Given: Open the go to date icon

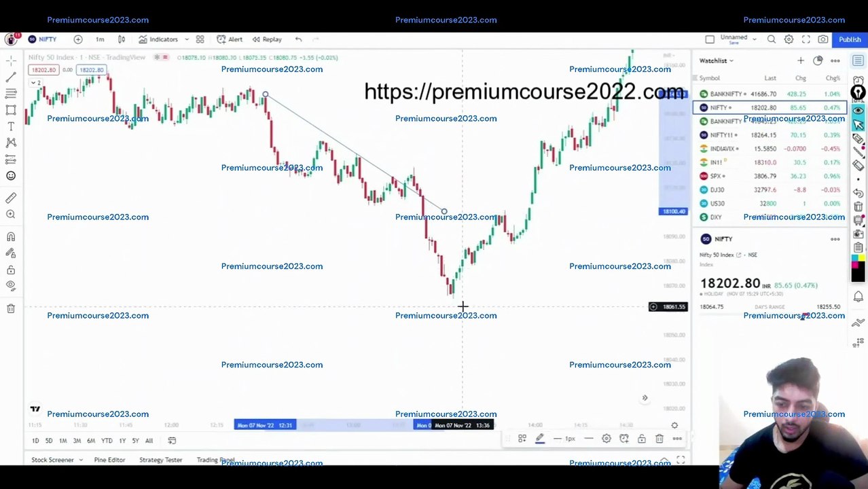Looking at the screenshot, I should click(x=172, y=441).
